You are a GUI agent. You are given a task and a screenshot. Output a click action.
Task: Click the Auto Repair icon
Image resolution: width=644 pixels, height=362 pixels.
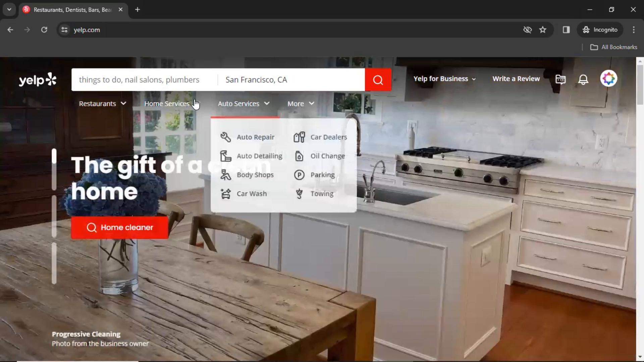226,137
